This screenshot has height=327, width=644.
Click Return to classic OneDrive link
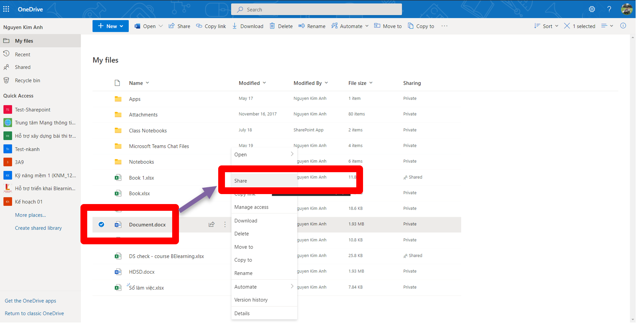[34, 313]
